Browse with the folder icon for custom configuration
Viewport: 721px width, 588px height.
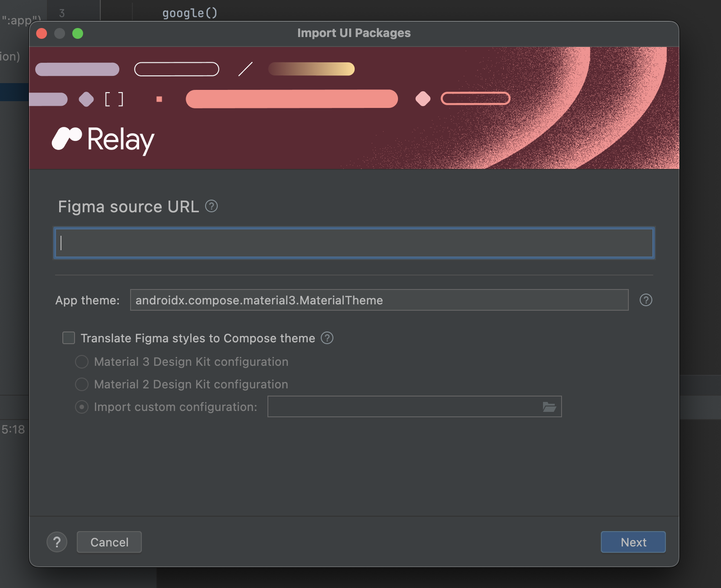coord(549,407)
